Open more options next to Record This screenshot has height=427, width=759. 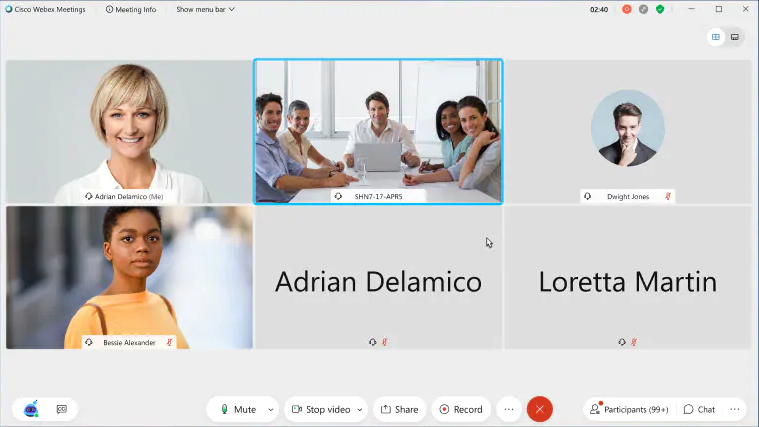509,410
